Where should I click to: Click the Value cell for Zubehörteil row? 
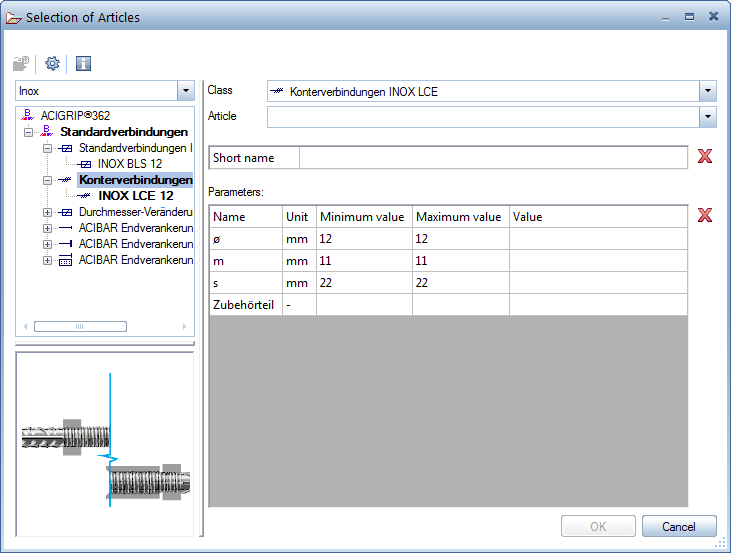597,305
